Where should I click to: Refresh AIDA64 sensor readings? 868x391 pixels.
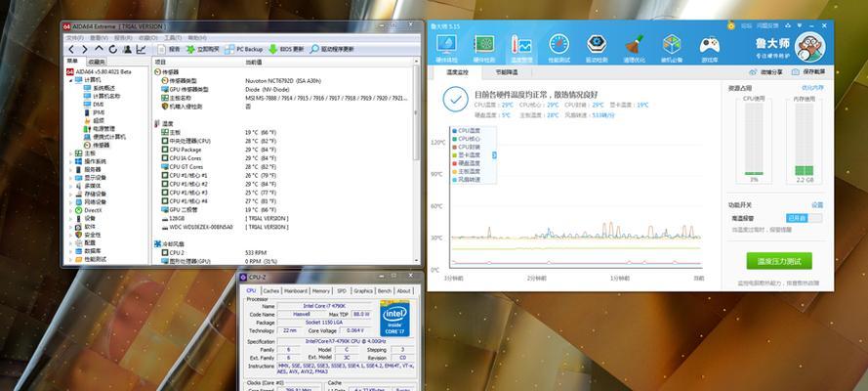click(x=113, y=49)
